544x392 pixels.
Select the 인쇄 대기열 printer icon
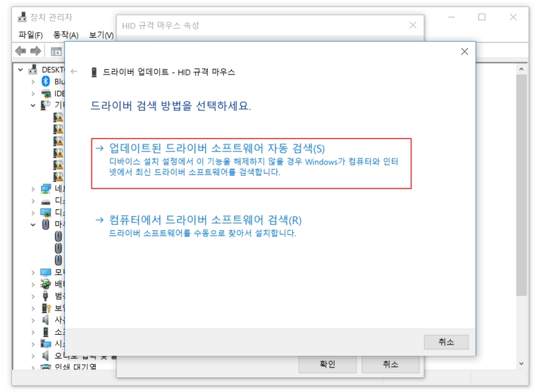46,367
